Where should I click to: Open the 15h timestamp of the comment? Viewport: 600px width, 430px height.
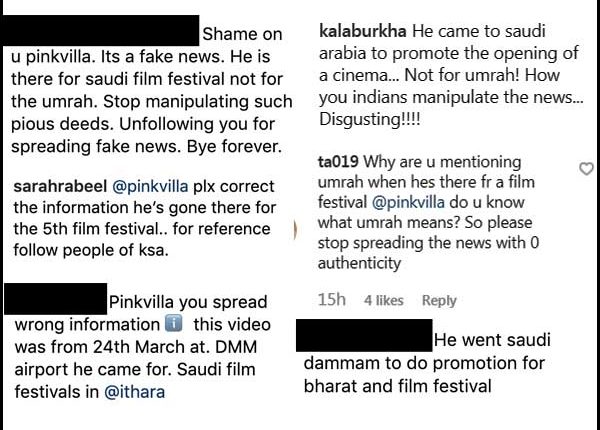[331, 300]
